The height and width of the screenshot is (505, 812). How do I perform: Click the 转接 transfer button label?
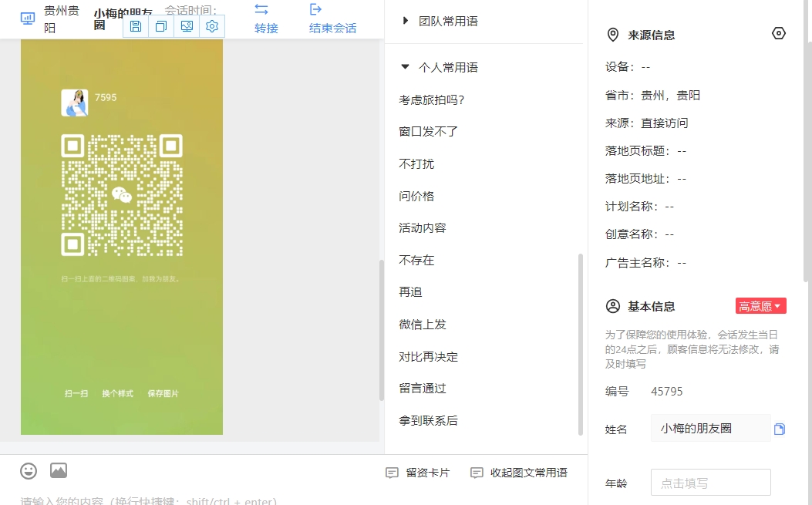[x=266, y=28]
